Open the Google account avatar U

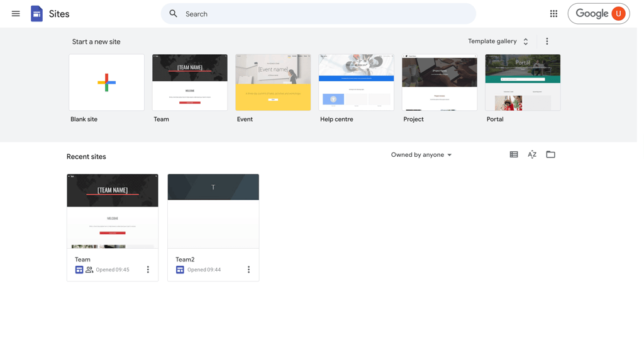[x=618, y=14]
